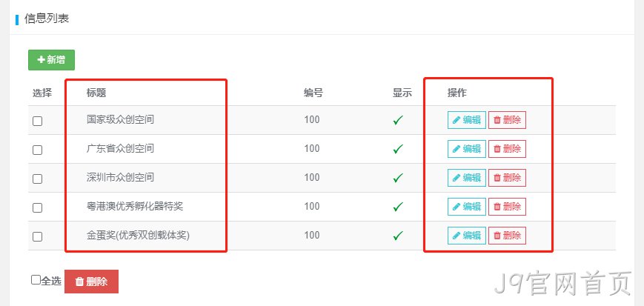Enable the 全选 select-all checkbox
This screenshot has height=306, width=644.
[36, 280]
